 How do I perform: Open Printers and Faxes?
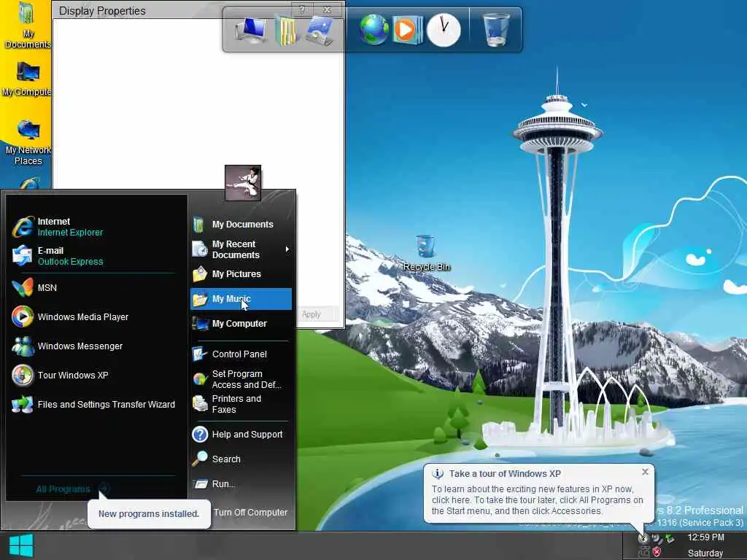pos(241,404)
